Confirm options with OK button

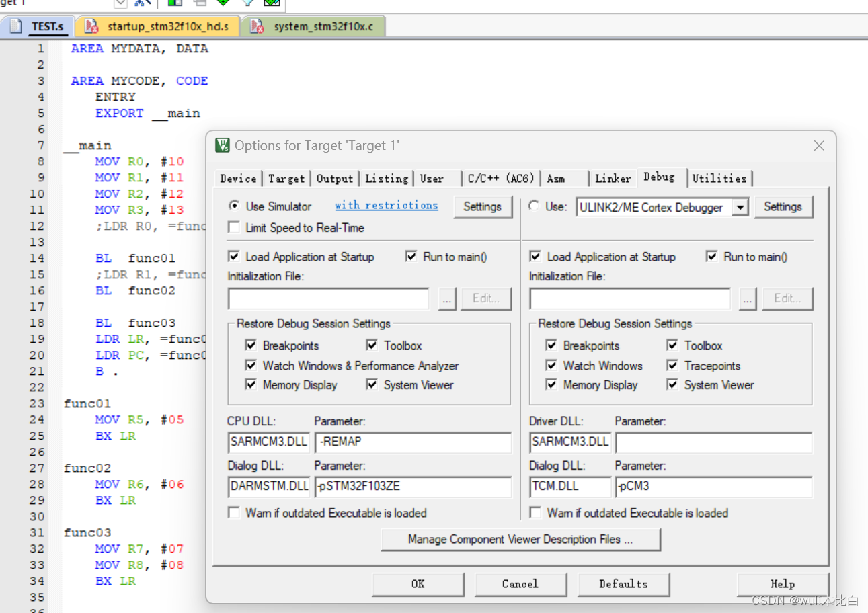(x=418, y=583)
